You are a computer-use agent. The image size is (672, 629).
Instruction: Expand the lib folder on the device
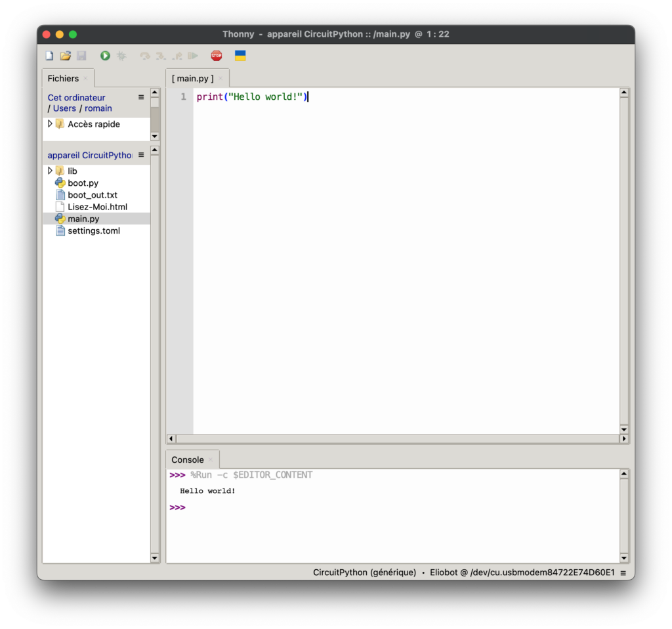click(x=50, y=171)
